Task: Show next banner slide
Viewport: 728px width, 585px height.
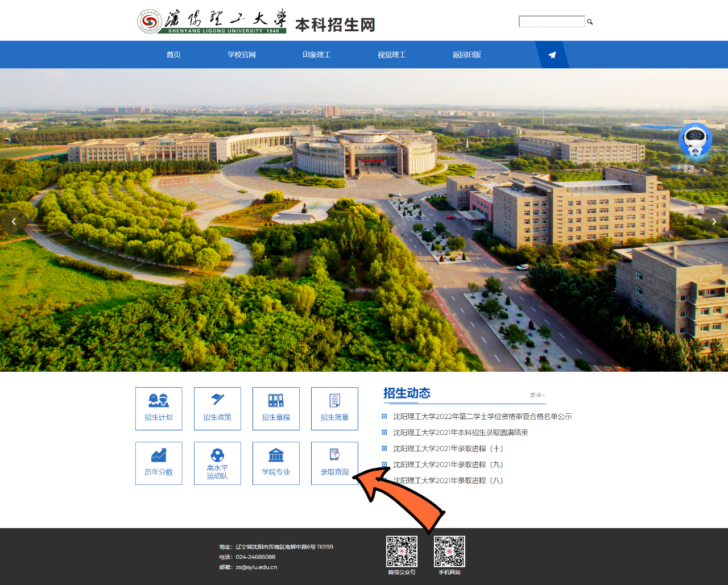Action: click(x=714, y=222)
